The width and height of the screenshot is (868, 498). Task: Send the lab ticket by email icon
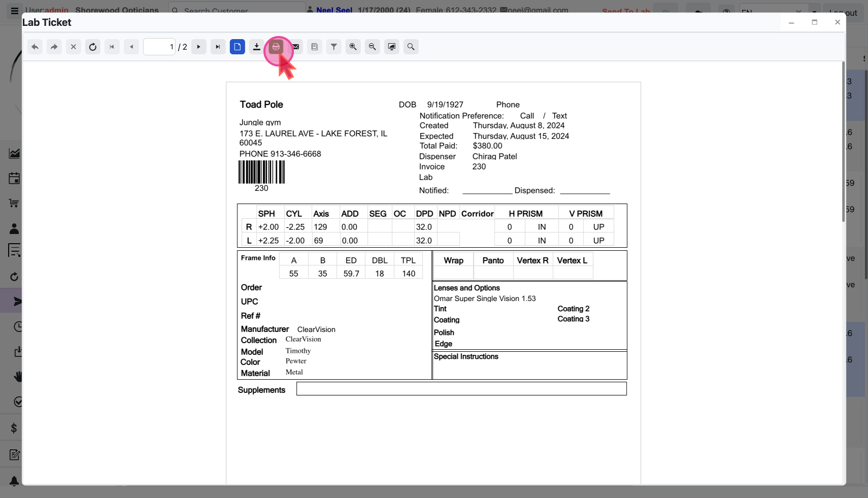click(296, 47)
